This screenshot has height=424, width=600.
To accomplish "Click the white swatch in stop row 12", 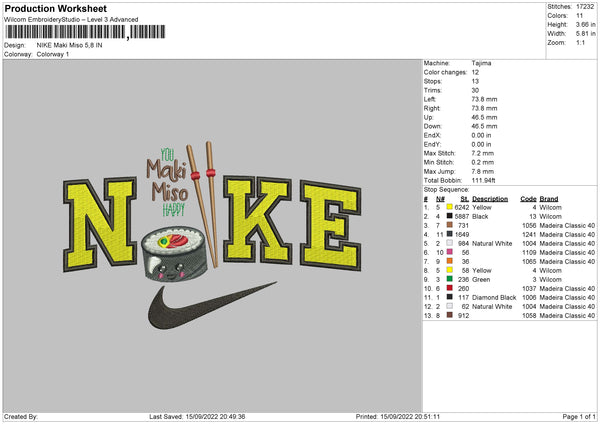I will click(450, 306).
